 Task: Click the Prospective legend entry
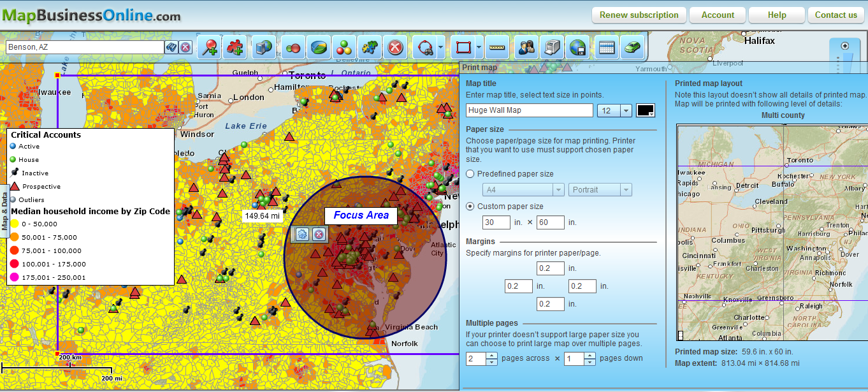36,186
